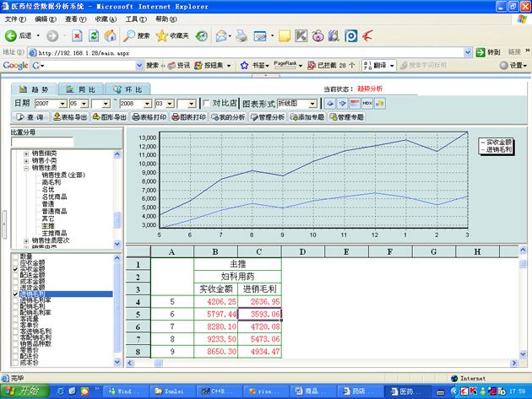
Task: Click the IE Stop (red X) icon
Action: 77,35
